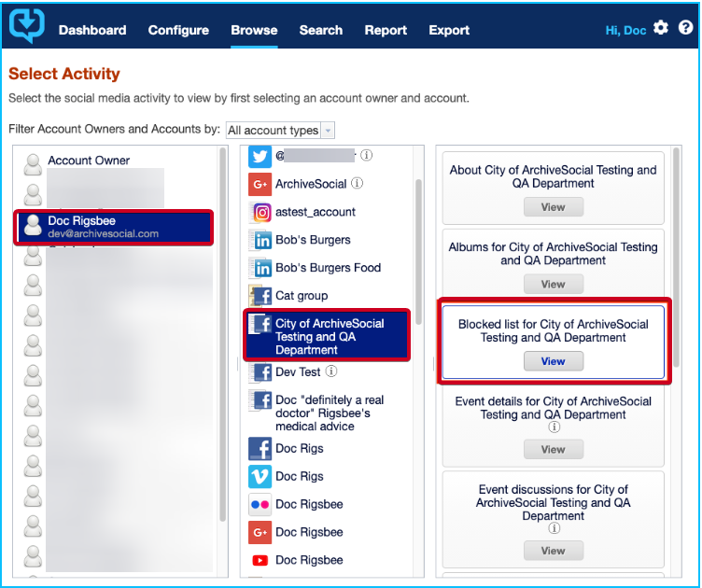The width and height of the screenshot is (702, 588).
Task: Select Dev Test Facebook icon
Action: pos(260,372)
